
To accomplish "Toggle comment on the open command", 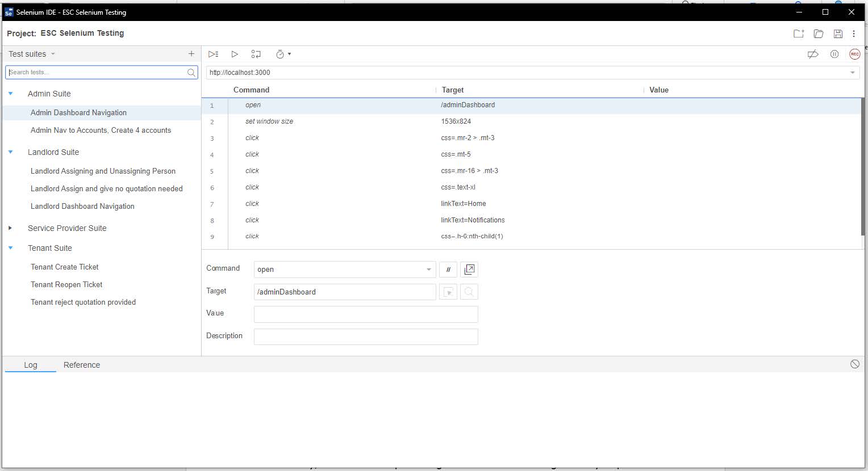I will (x=448, y=269).
